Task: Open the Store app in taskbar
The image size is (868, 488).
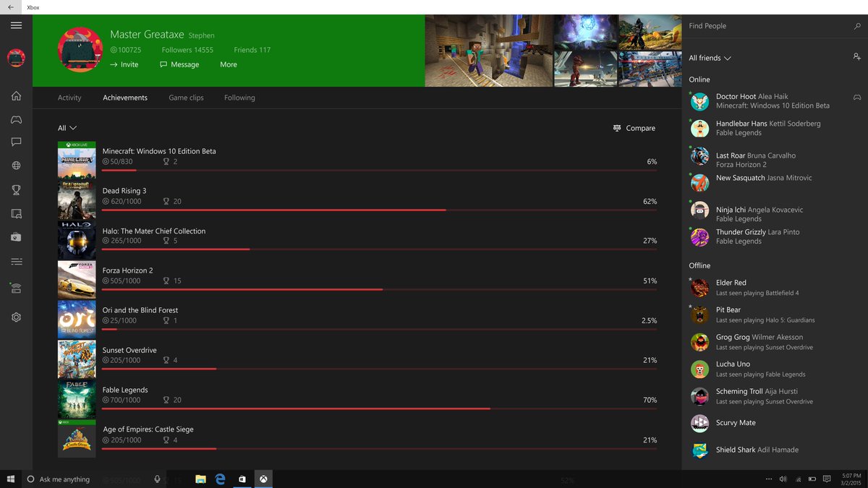Action: click(x=242, y=479)
